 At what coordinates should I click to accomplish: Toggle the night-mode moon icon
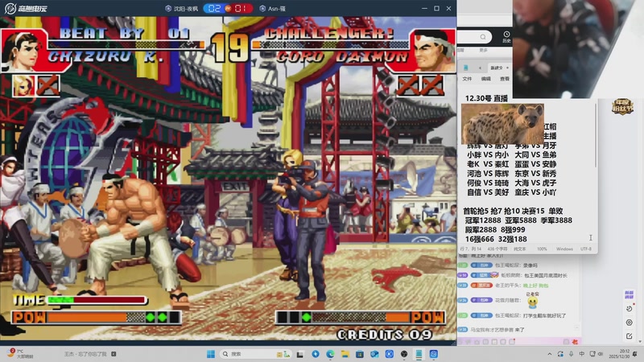pos(629,308)
